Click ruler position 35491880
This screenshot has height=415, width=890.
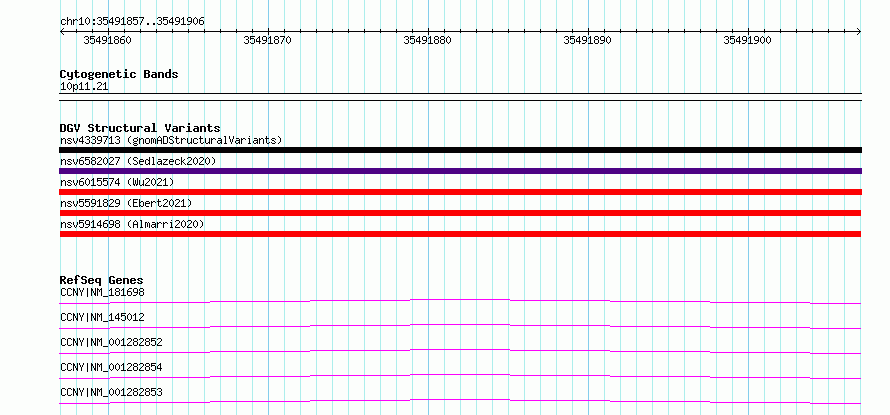427,40
